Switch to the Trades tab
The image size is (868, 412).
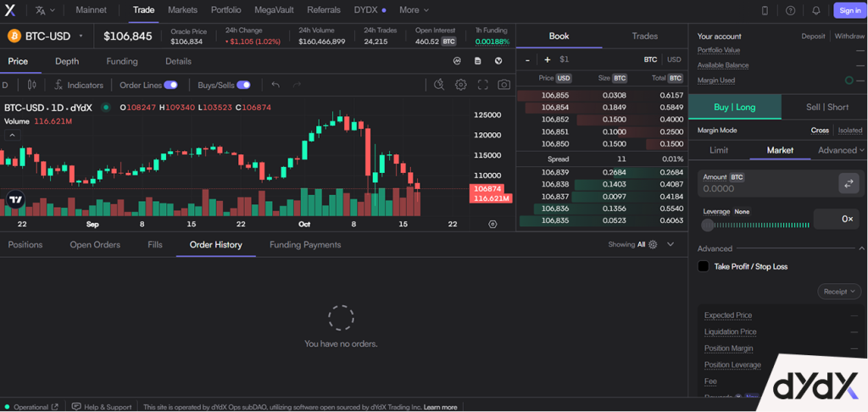[x=644, y=36]
